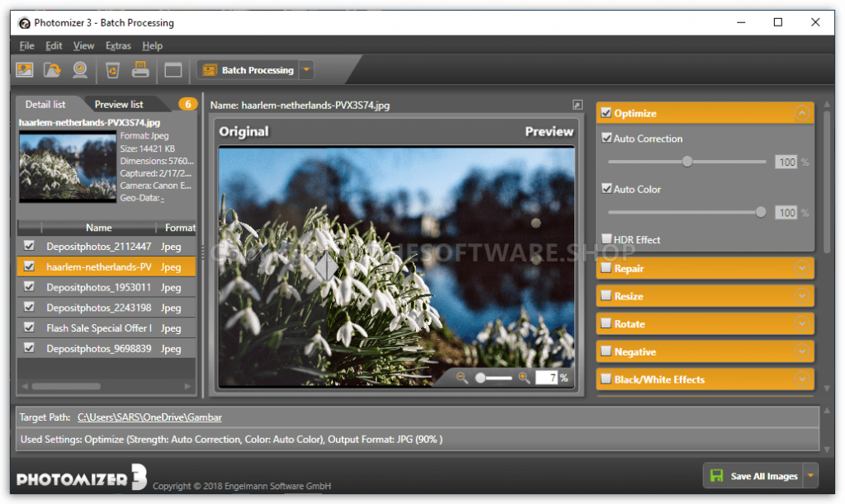The height and width of the screenshot is (504, 845).
Task: Click the Save All Images button
Action: point(753,475)
